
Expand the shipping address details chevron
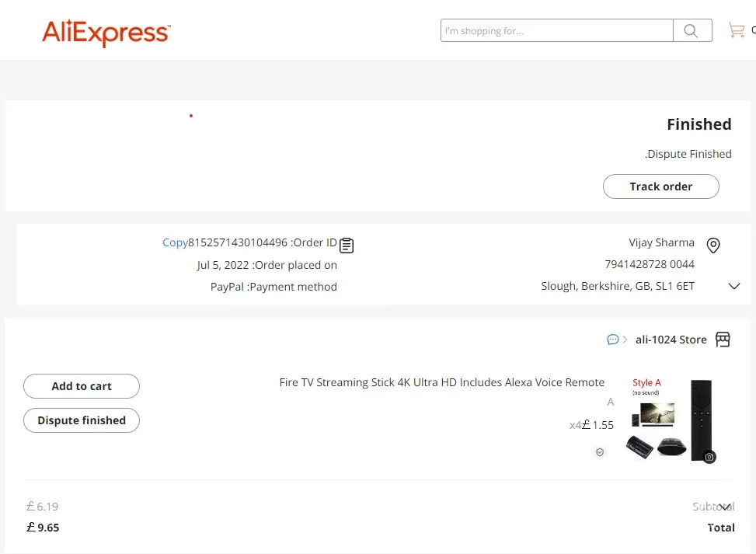click(x=734, y=286)
